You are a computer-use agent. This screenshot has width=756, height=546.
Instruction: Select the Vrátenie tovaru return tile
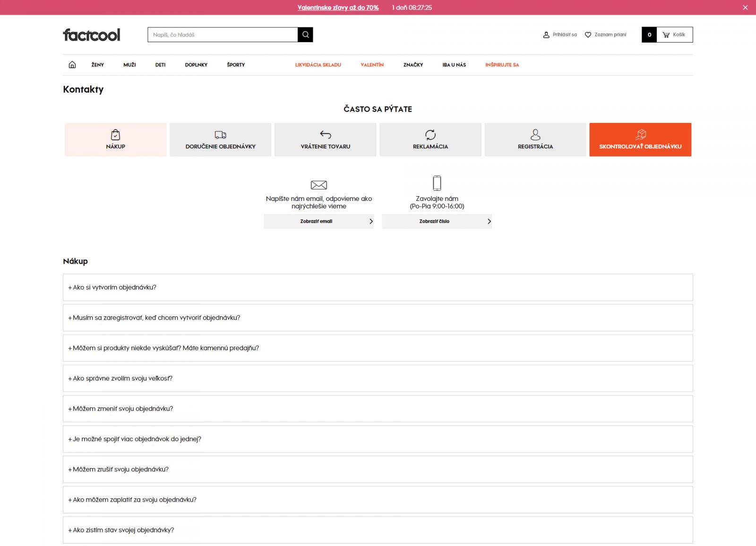tap(325, 139)
